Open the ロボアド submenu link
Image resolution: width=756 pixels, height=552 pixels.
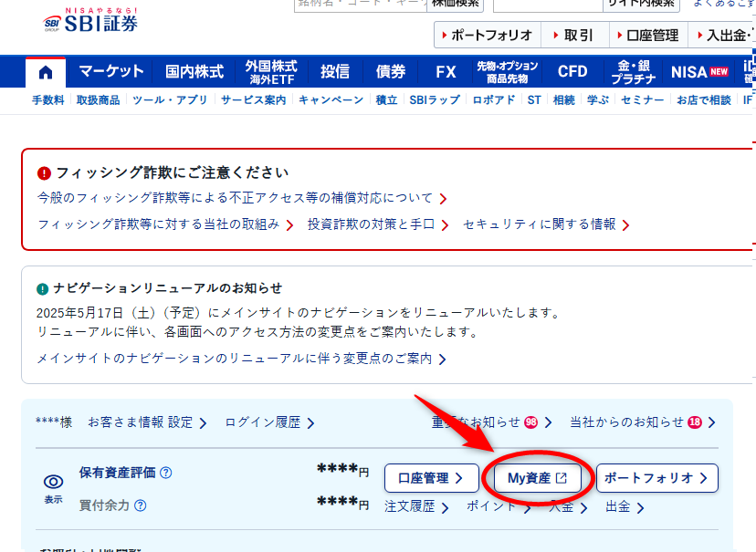point(494,99)
